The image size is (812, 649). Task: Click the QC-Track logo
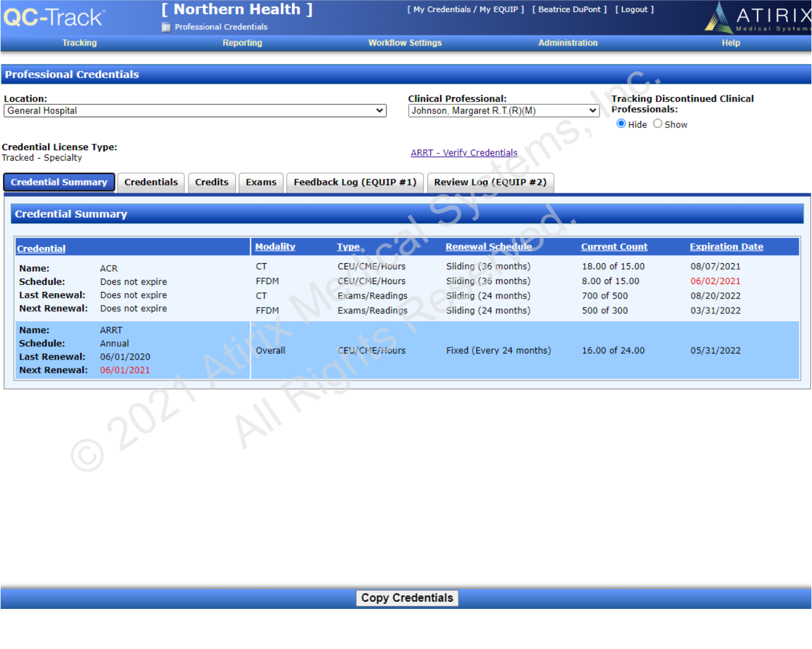point(54,17)
